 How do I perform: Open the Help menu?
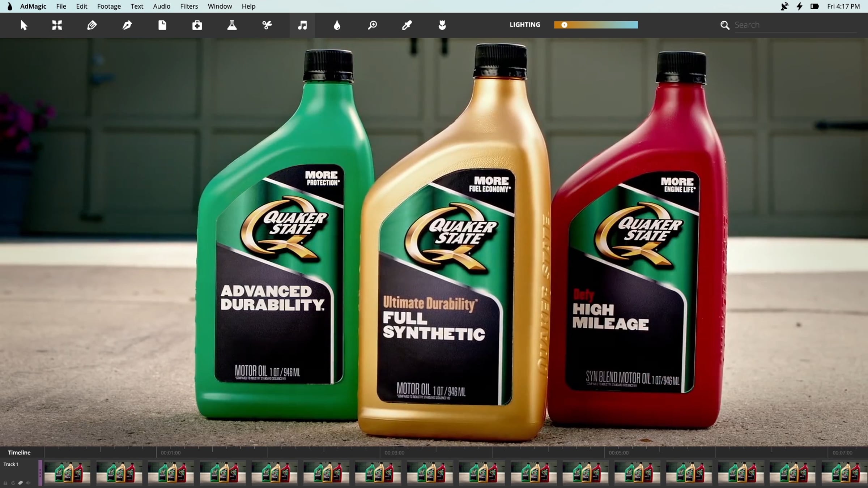click(248, 6)
